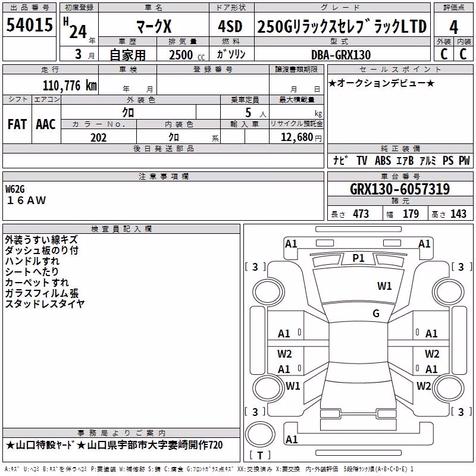The height and width of the screenshot is (476, 476).
Task: Select the エアB equipment entry
Action: 405,161
